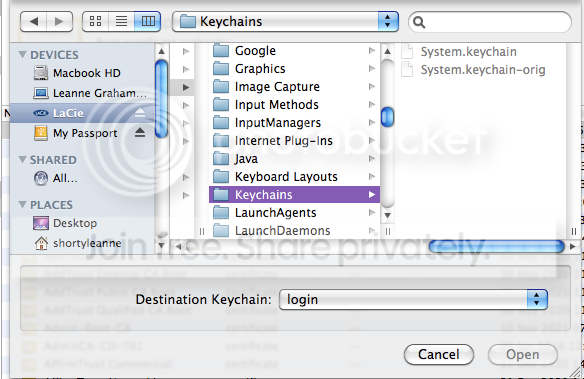Open the Graphics folder
This screenshot has width=584, height=379.
point(294,69)
